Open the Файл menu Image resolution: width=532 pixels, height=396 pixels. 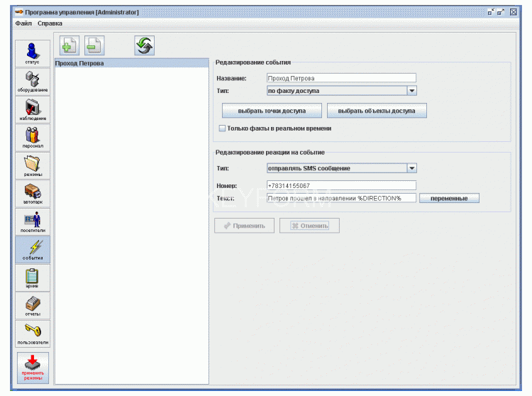(x=23, y=23)
